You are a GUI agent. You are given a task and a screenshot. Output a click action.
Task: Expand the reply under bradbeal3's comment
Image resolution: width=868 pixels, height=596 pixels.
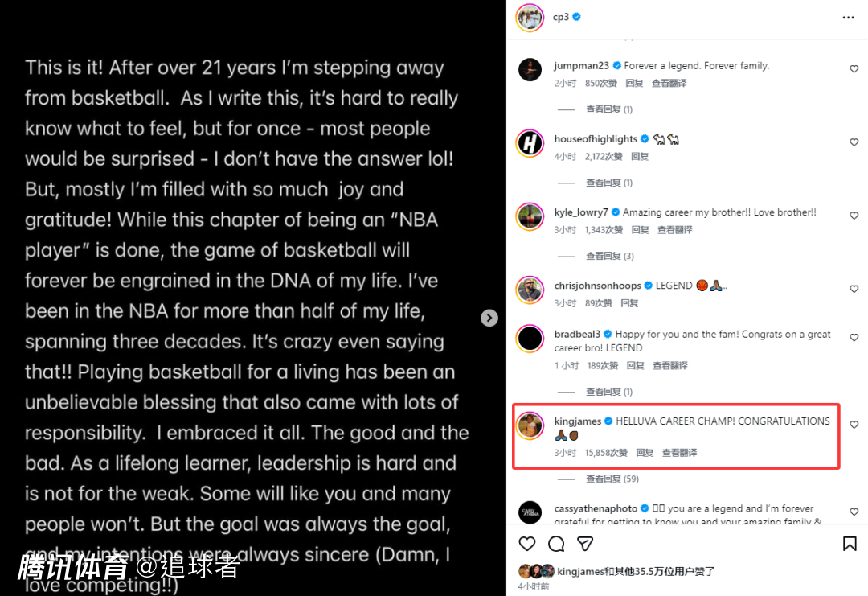[x=609, y=392]
